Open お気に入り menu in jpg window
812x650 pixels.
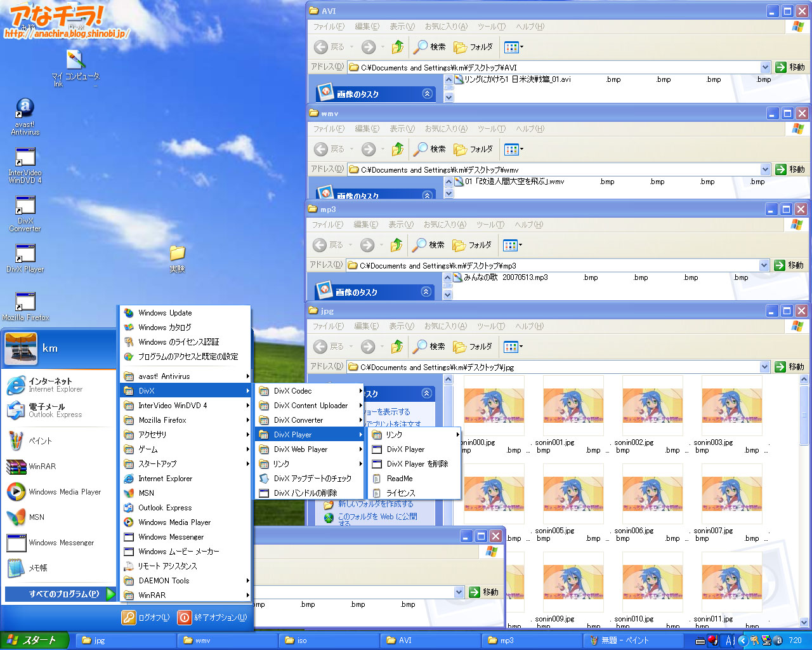click(x=445, y=326)
